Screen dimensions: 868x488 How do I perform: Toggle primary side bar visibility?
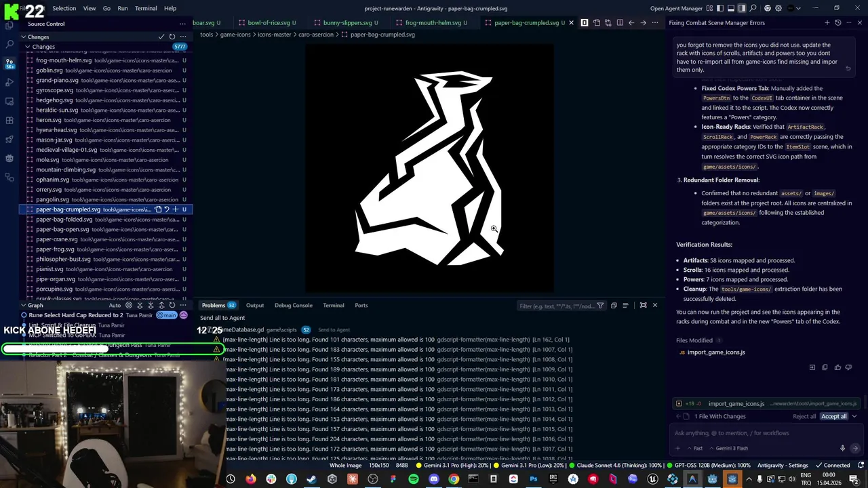coord(722,8)
